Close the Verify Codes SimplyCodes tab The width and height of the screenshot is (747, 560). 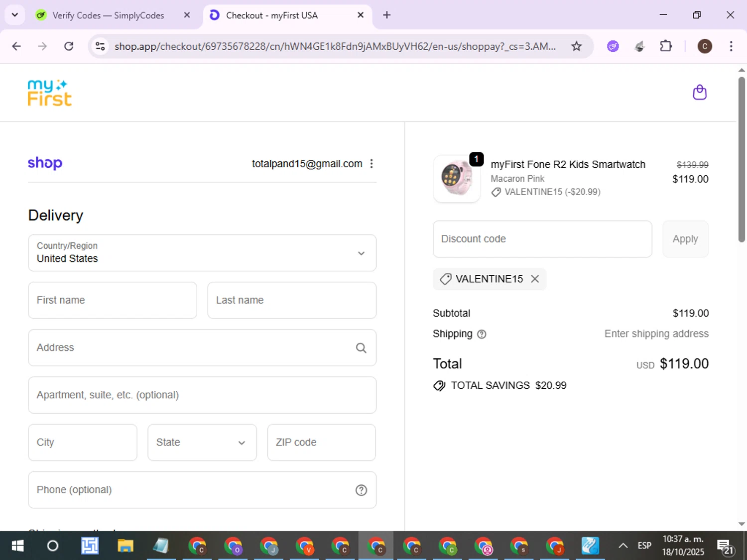[x=187, y=15]
